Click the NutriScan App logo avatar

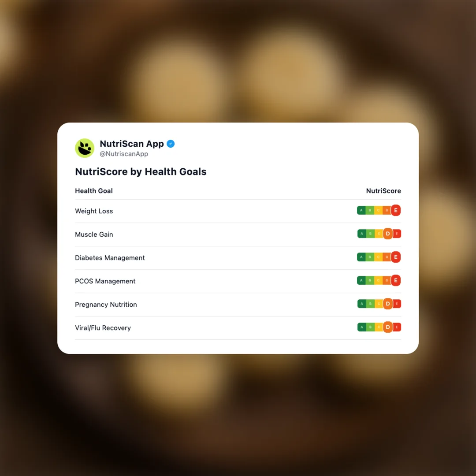click(x=85, y=148)
